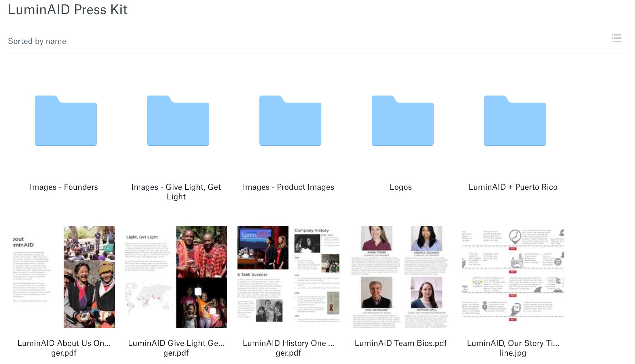
Task: Click the 'LuminAID, Our Story Ti...line.jpg' filename
Action: (513, 348)
